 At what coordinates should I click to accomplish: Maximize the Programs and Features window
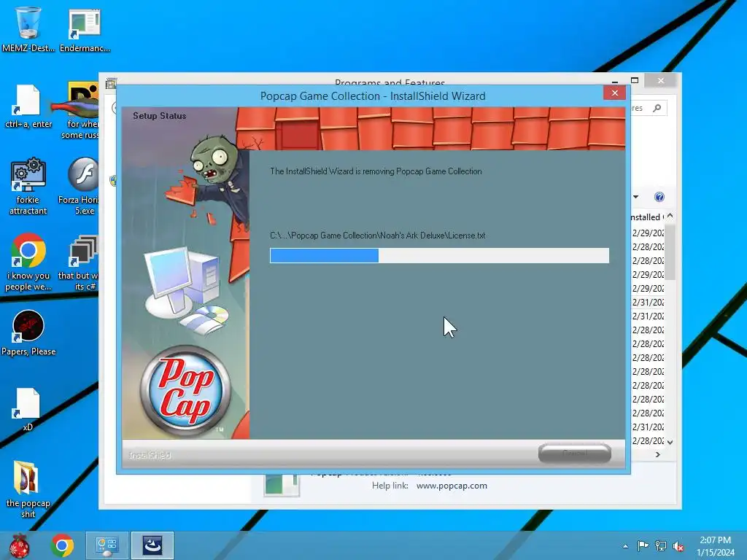click(635, 80)
